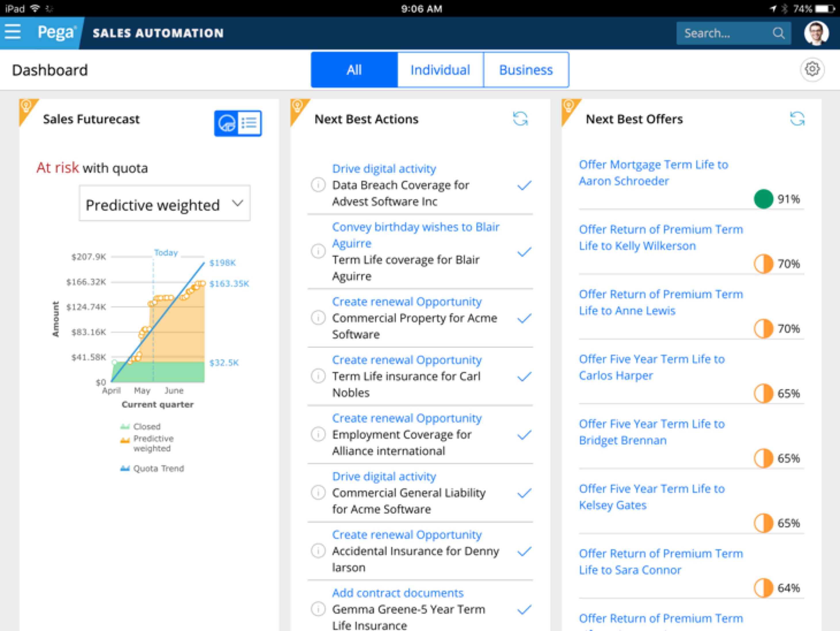Click the lightbulb insight on Sales Futurecast
Screen dimensions: 840x631
26,106
